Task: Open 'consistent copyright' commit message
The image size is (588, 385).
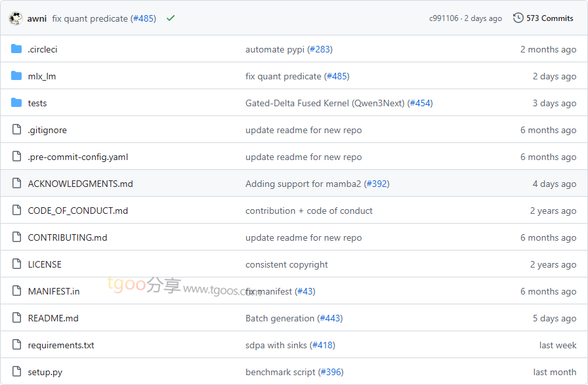Action: tap(287, 264)
